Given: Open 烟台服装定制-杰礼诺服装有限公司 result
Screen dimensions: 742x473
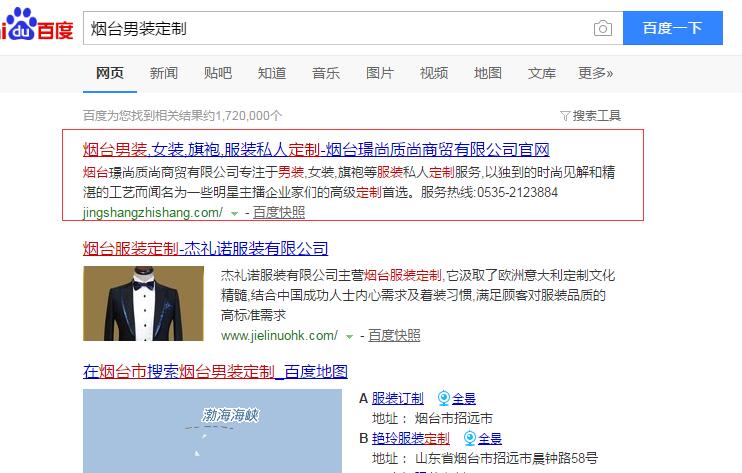Looking at the screenshot, I should tap(205, 248).
